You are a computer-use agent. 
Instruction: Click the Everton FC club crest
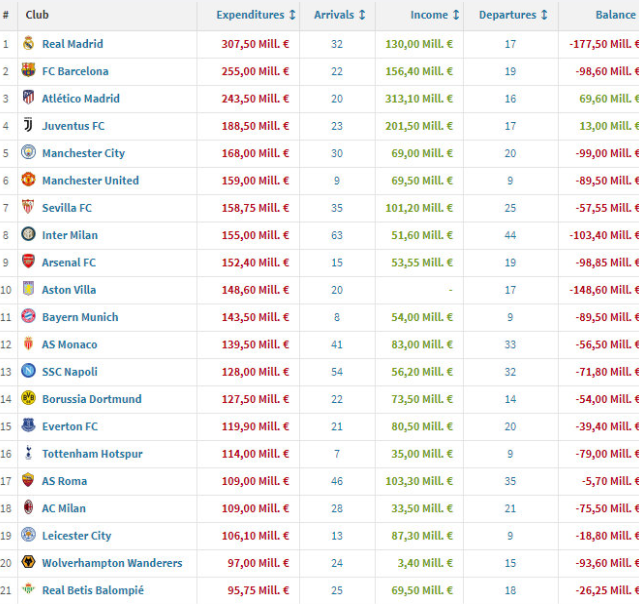[x=28, y=425]
